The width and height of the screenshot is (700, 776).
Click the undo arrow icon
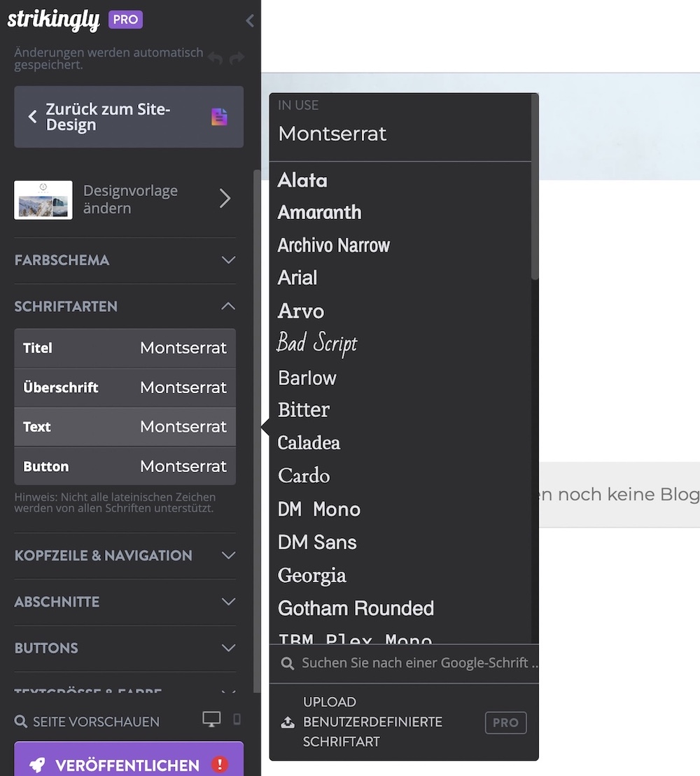[x=216, y=59]
